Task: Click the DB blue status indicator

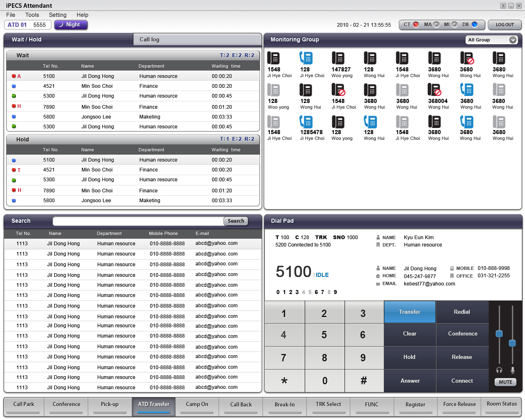Action: [x=475, y=25]
